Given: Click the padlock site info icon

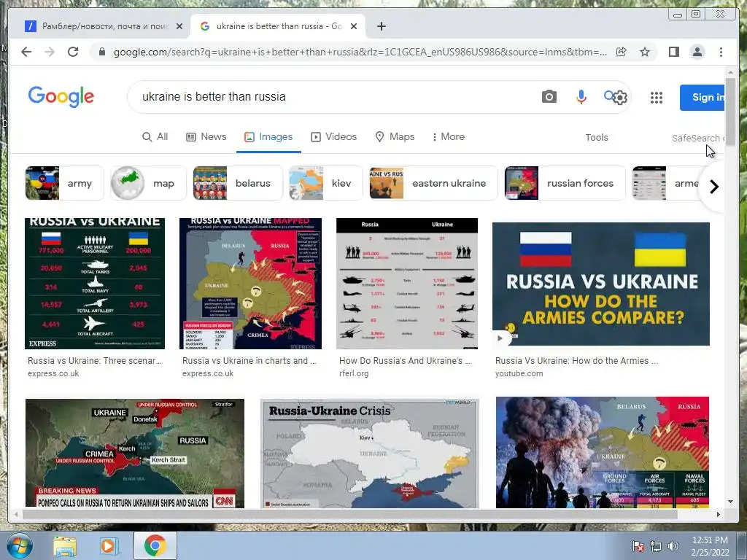Looking at the screenshot, I should click(102, 52).
